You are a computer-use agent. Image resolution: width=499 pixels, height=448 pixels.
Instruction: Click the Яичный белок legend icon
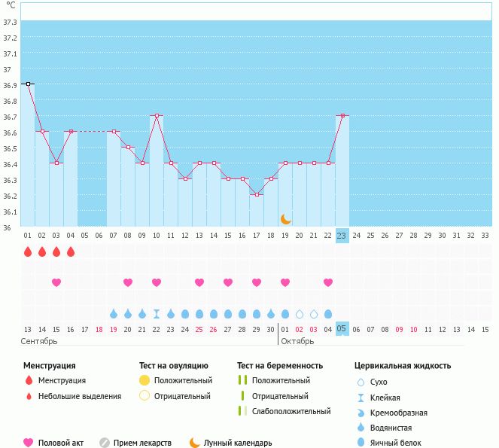pos(361,442)
